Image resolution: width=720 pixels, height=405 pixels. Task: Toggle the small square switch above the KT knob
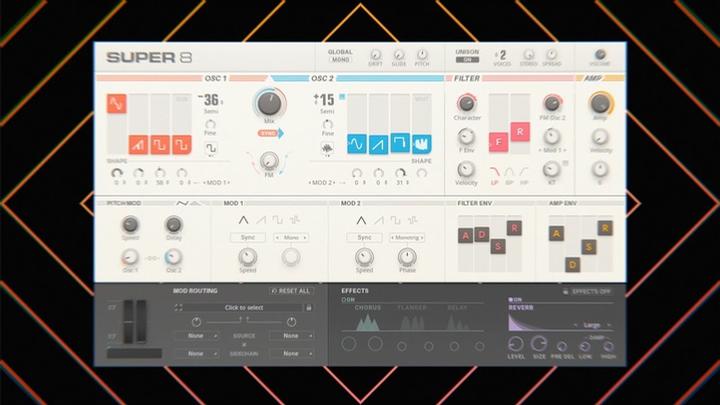(566, 163)
